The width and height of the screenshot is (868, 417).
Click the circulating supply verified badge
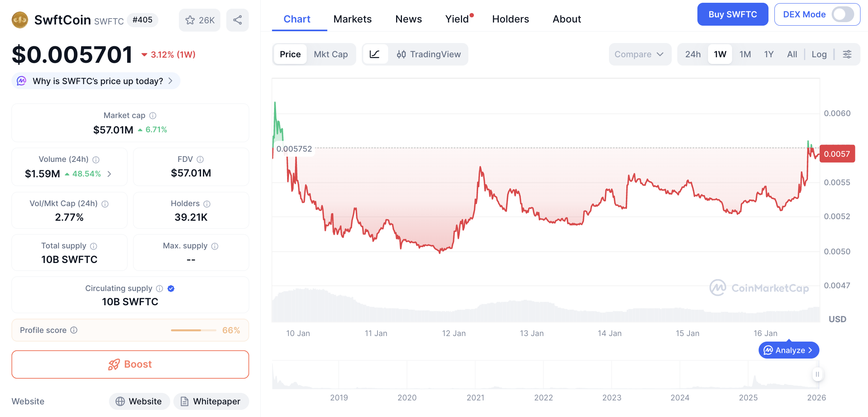coord(171,289)
